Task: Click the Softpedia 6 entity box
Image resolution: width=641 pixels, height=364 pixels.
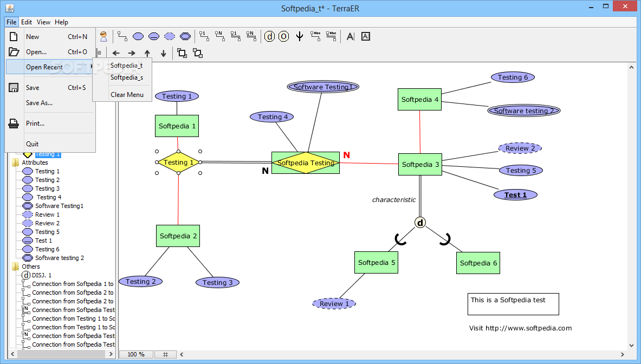Action: coord(478,263)
